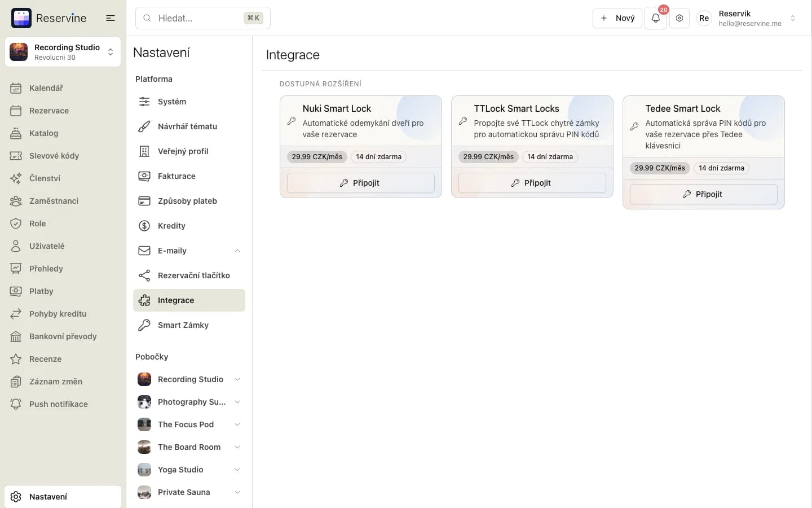Click the Uživatelé person icon
812x508 pixels.
16,246
